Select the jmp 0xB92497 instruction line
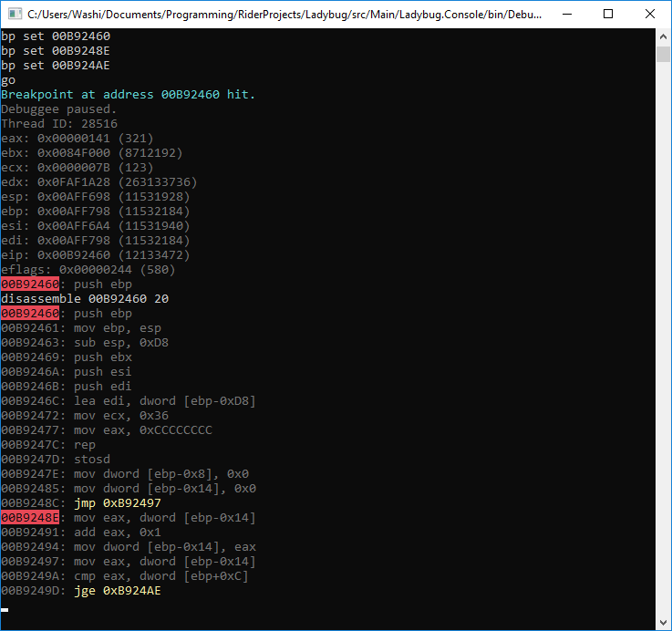Screen dimensions: 672x631 pyautogui.click(x=118, y=503)
